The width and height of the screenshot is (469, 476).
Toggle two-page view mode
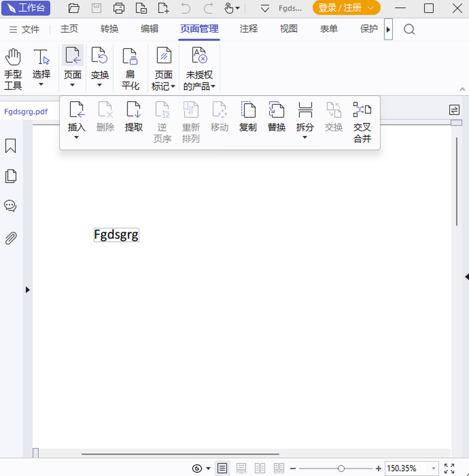[260, 468]
